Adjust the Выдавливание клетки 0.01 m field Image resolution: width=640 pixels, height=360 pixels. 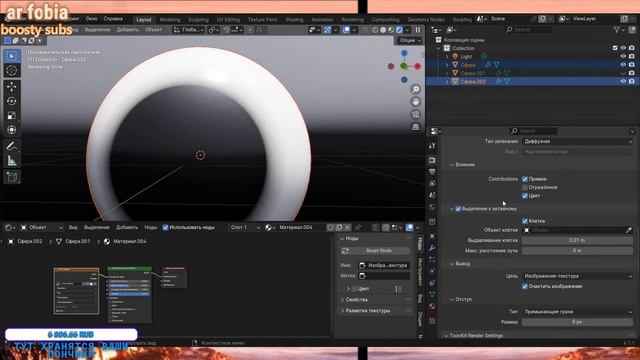click(578, 240)
